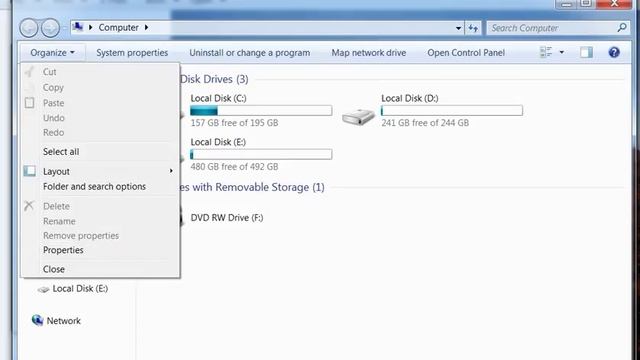Click Open Control Panel button
The height and width of the screenshot is (360, 640).
tap(466, 53)
